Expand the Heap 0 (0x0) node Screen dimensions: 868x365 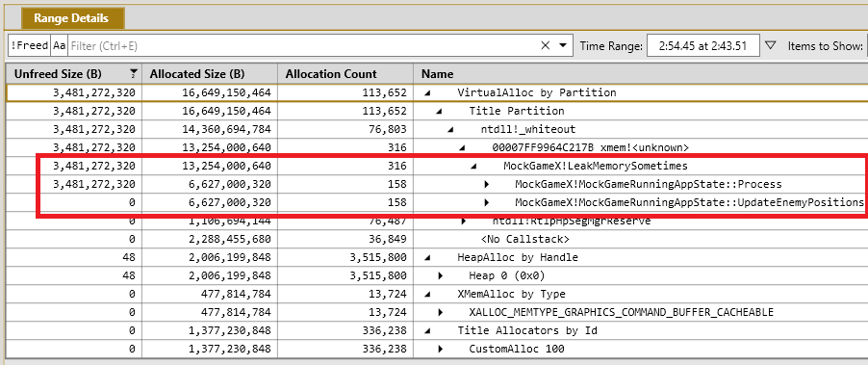tap(440, 275)
